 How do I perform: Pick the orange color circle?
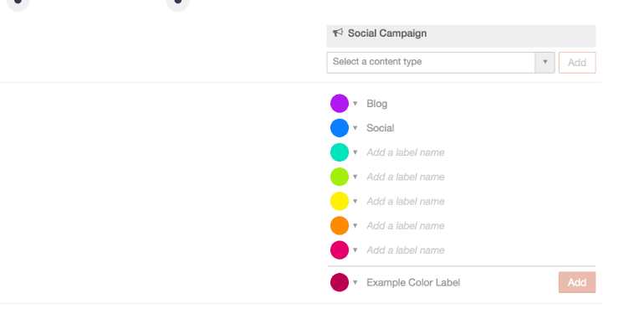pyautogui.click(x=340, y=226)
